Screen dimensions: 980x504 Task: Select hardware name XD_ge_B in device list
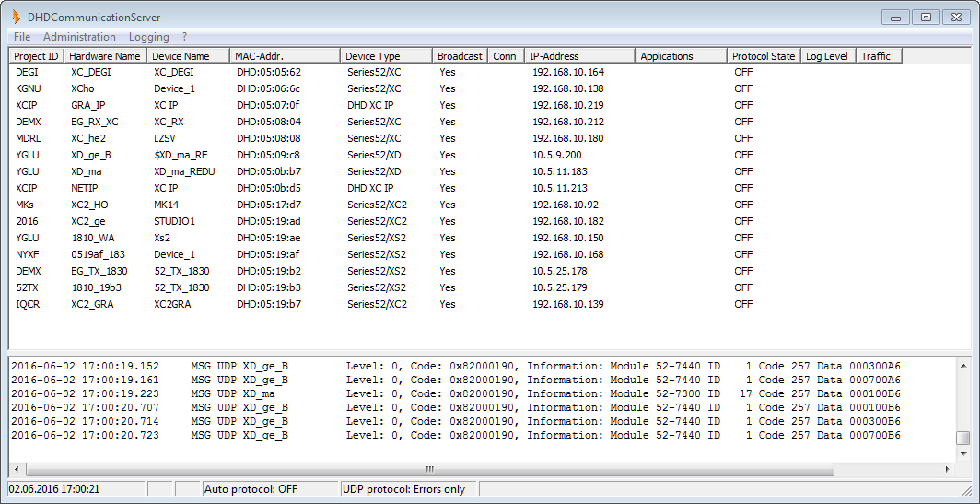pyautogui.click(x=91, y=155)
